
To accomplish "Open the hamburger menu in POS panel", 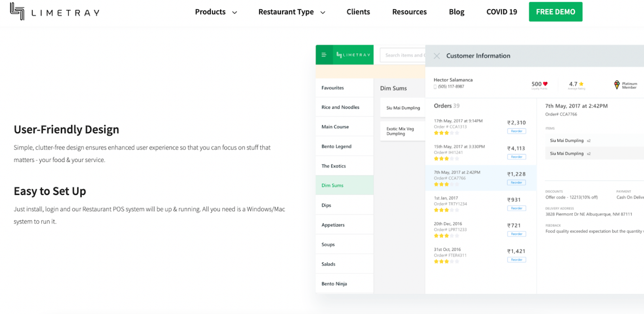I will (324, 55).
